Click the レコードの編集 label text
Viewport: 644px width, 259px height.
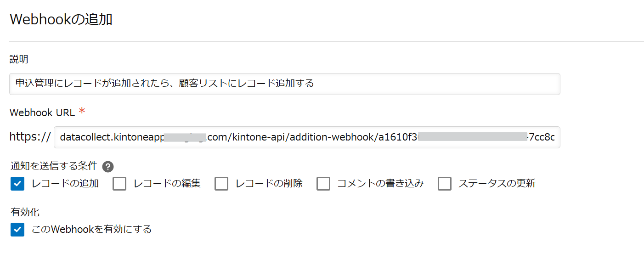click(x=167, y=184)
